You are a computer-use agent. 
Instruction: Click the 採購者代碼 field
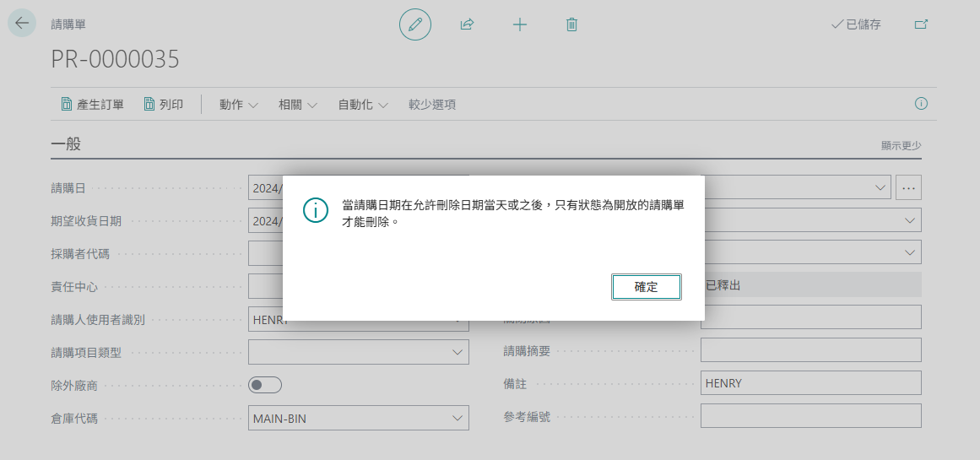(266, 253)
